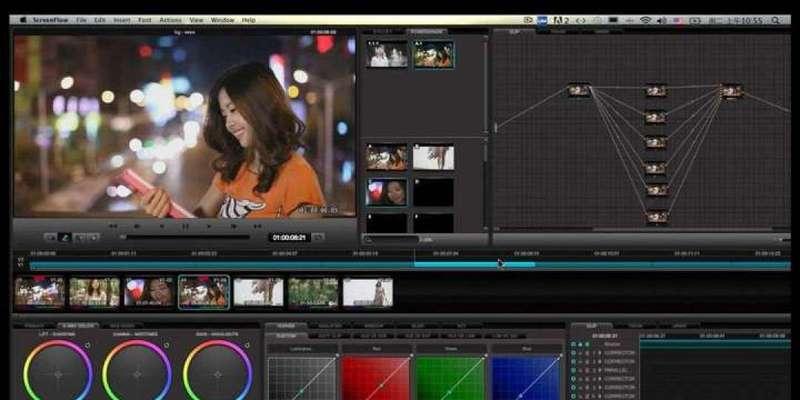Step one frame forward in viewer

(x=234, y=226)
